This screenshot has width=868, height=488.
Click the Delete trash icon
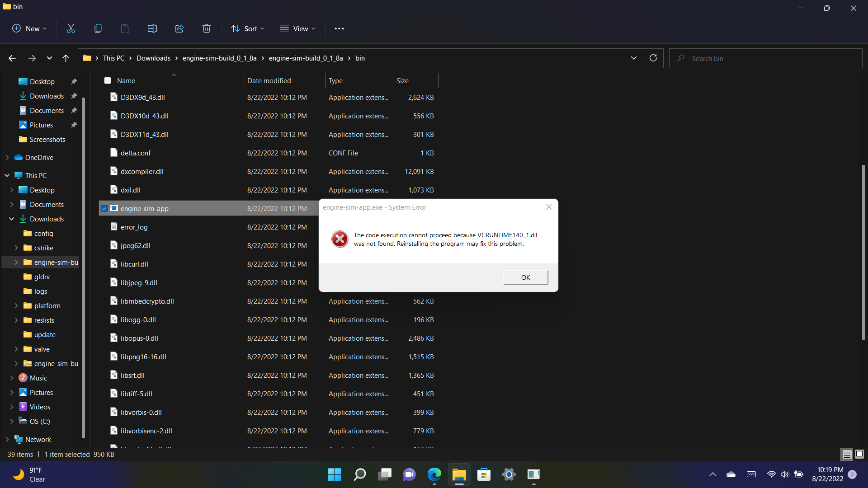(207, 28)
